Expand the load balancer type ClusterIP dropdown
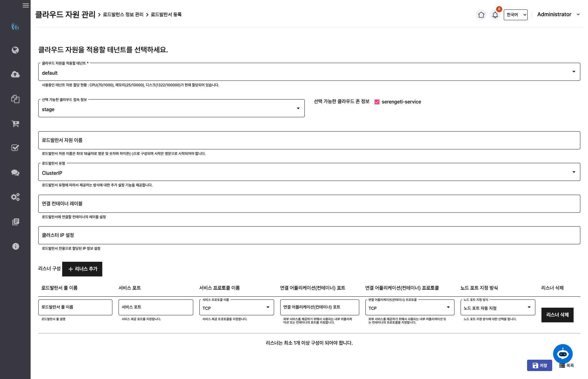This screenshot has height=379, width=588. [309, 172]
